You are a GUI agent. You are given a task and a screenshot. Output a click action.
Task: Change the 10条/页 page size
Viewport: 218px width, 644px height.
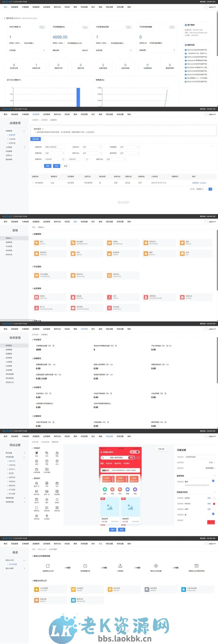click(x=200, y=189)
